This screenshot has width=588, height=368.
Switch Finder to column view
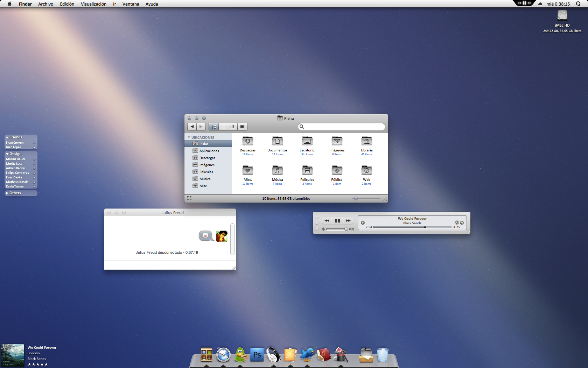[x=233, y=127]
